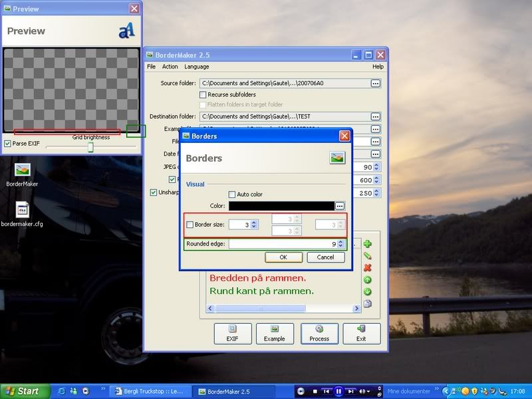The height and width of the screenshot is (399, 532).
Task: Open the taskbar player volume dropdown arrow
Action: tap(368, 392)
